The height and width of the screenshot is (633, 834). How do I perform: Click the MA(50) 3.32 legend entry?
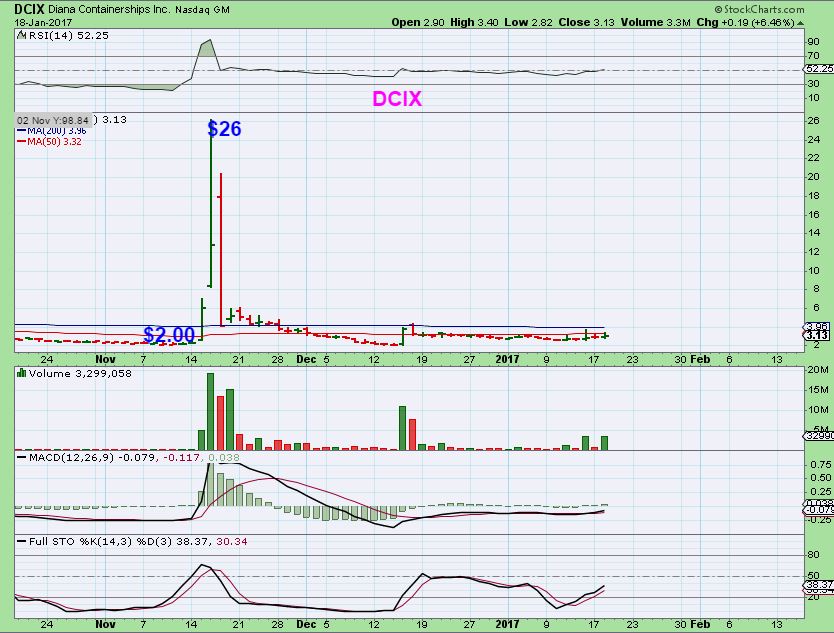(49, 141)
